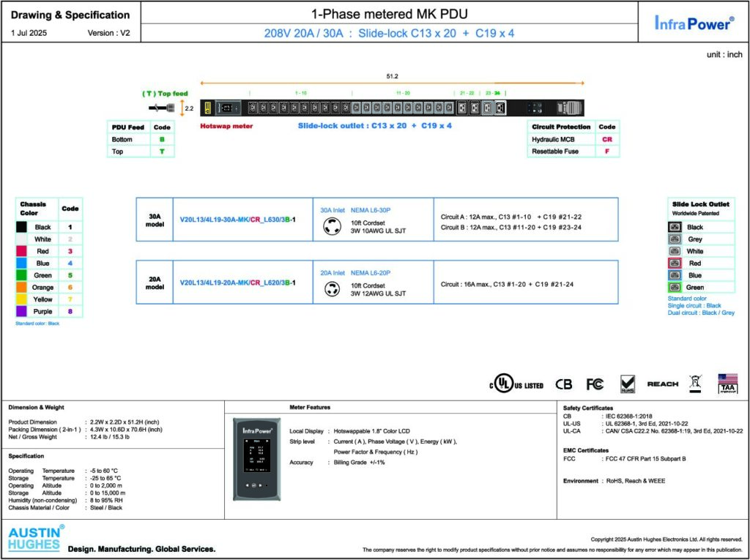This screenshot has width=750, height=560.
Task: Click the 'Dimension & Weight' heading
Action: pyautogui.click(x=37, y=408)
